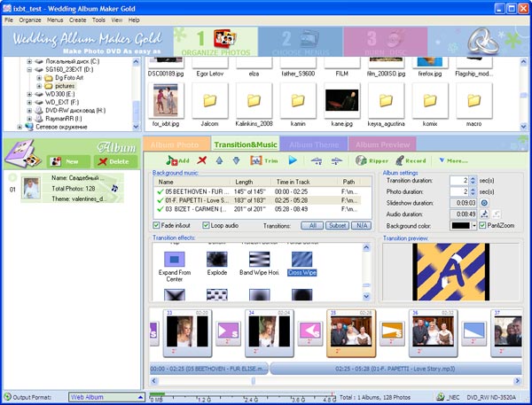The width and height of the screenshot is (532, 405).
Task: Move music track down arrow
Action: click(236, 160)
